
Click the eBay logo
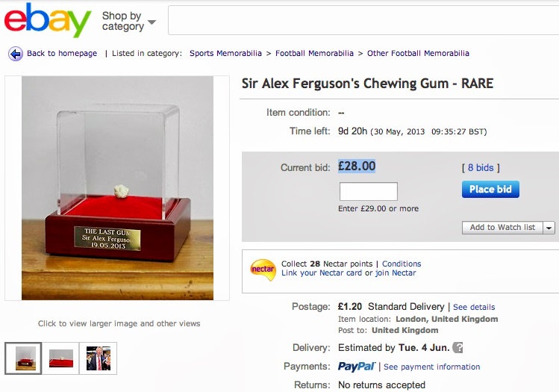pyautogui.click(x=48, y=20)
